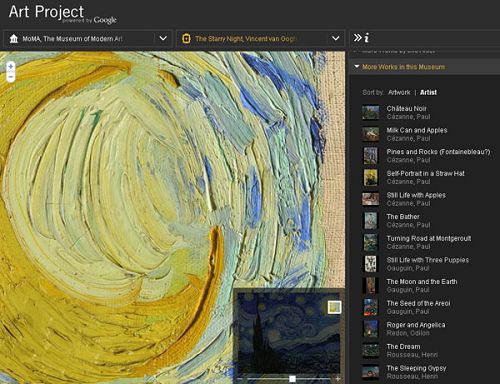Click Pines and Rocks (Fontainebleau?) title

(x=438, y=152)
